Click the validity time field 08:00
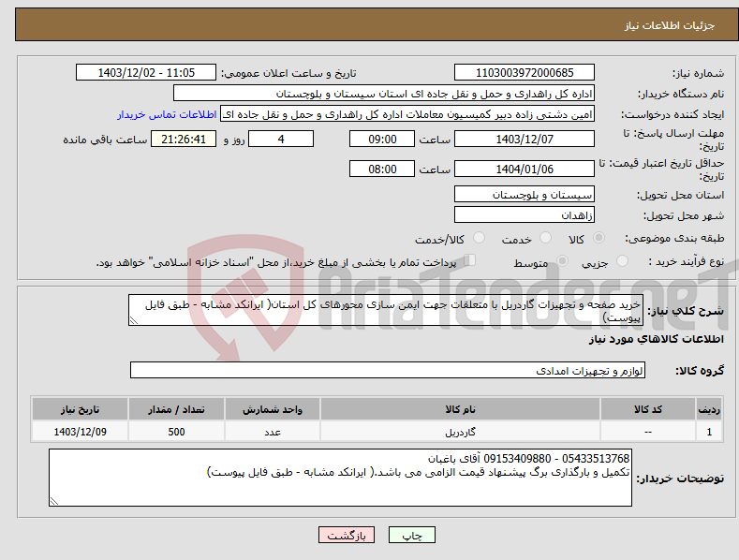 (x=382, y=169)
